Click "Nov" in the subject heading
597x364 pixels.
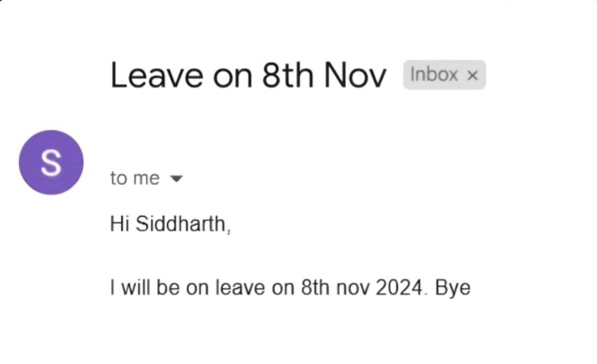coord(355,76)
